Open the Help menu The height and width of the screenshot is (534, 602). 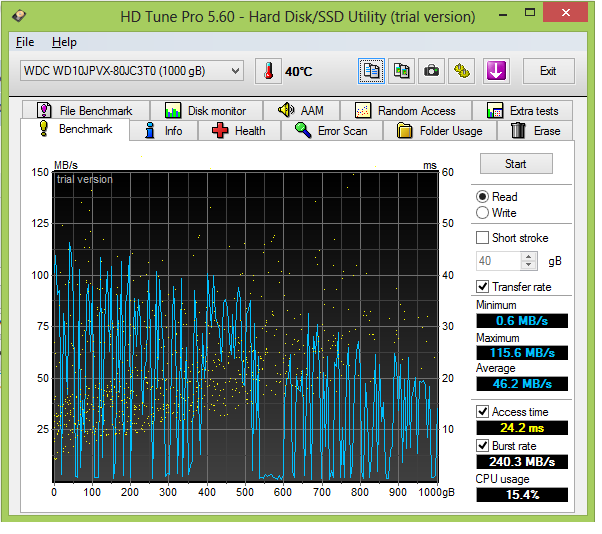coord(64,43)
